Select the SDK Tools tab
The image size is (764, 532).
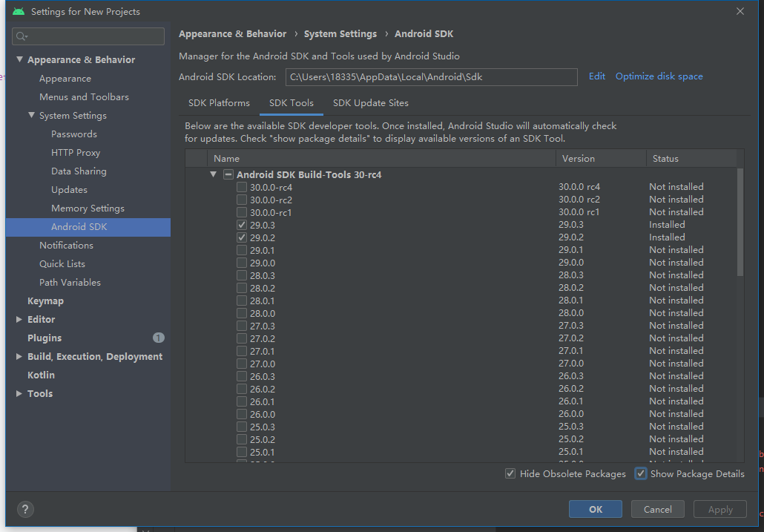pyautogui.click(x=292, y=103)
